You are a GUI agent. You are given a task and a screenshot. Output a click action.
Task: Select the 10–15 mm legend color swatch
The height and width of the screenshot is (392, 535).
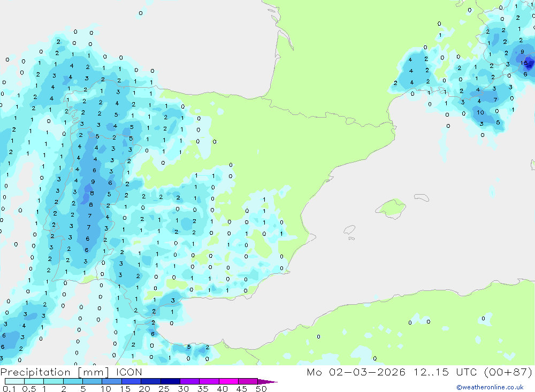tap(112, 381)
